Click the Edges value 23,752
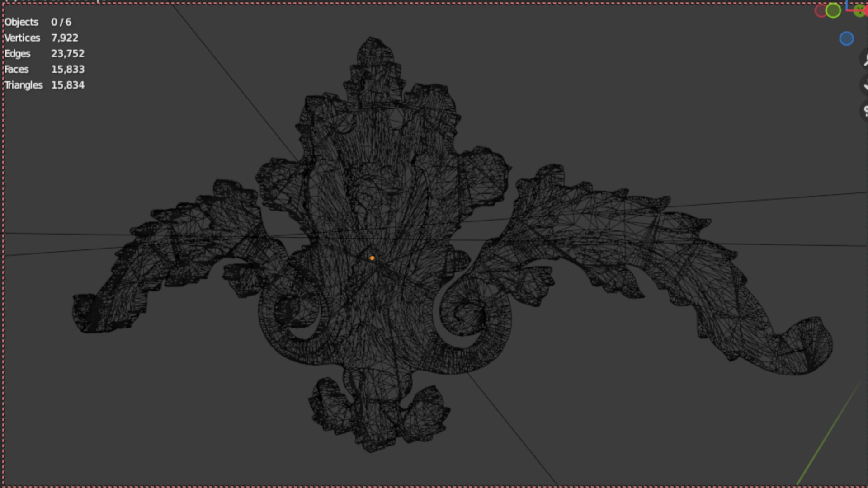 68,54
